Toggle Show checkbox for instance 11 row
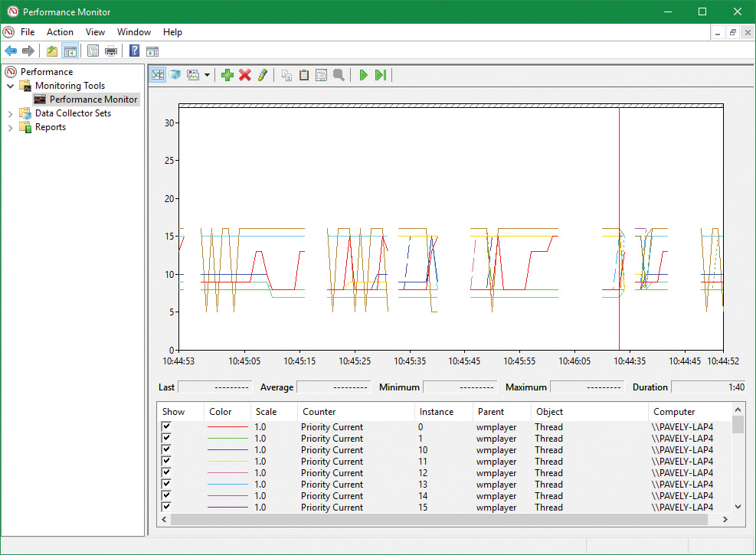Screen dimensions: 756x555 tap(166, 462)
